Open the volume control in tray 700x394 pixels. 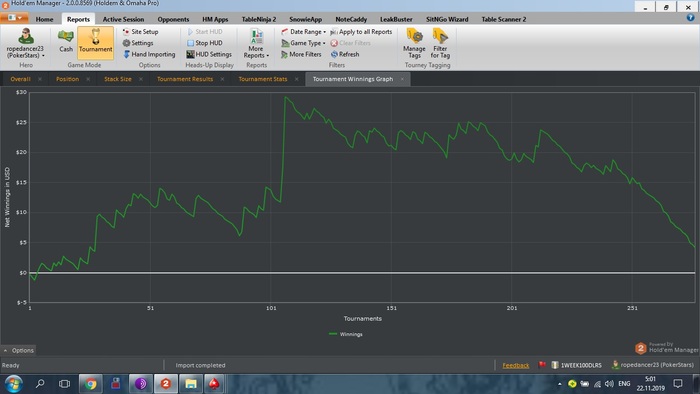coord(609,384)
